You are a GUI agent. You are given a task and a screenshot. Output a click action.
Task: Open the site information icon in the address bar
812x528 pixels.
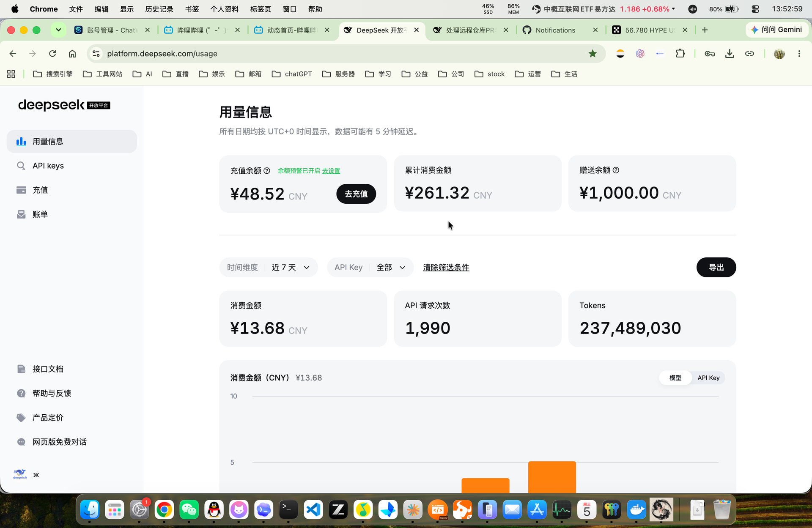pos(96,53)
